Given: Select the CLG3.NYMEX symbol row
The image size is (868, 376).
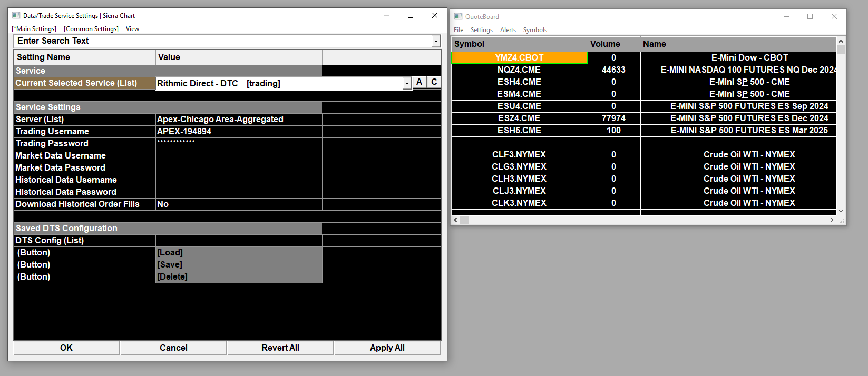Looking at the screenshot, I should [520, 167].
